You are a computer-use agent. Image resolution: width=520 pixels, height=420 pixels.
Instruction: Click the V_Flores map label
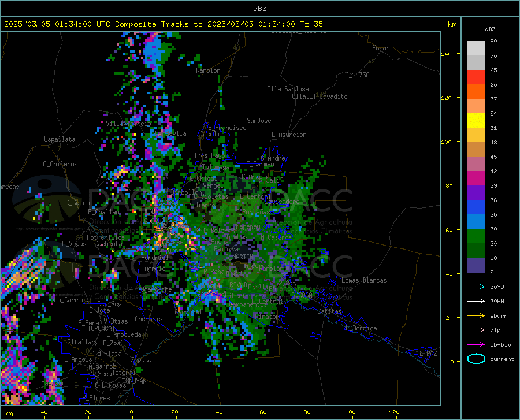(96, 398)
